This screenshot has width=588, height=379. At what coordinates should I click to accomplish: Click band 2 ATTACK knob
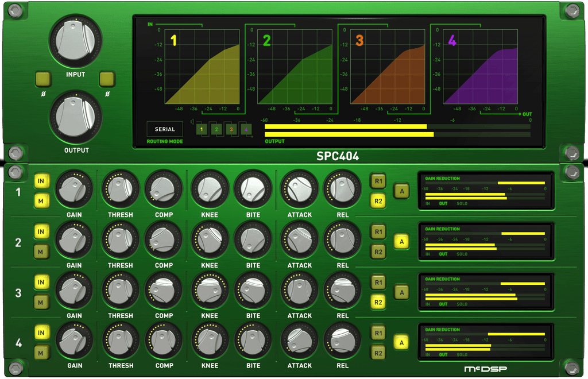[299, 240]
